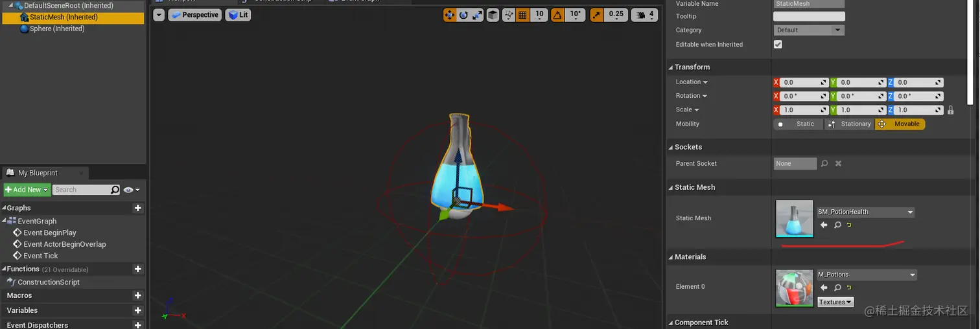This screenshot has width=980, height=329.
Task: Use selected asset arrow for Static Mesh
Action: point(824,225)
